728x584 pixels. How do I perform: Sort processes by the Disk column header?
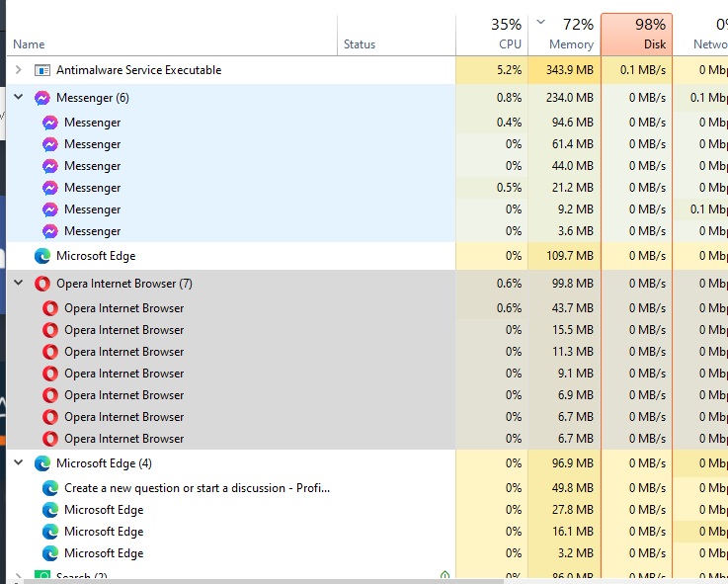(655, 44)
